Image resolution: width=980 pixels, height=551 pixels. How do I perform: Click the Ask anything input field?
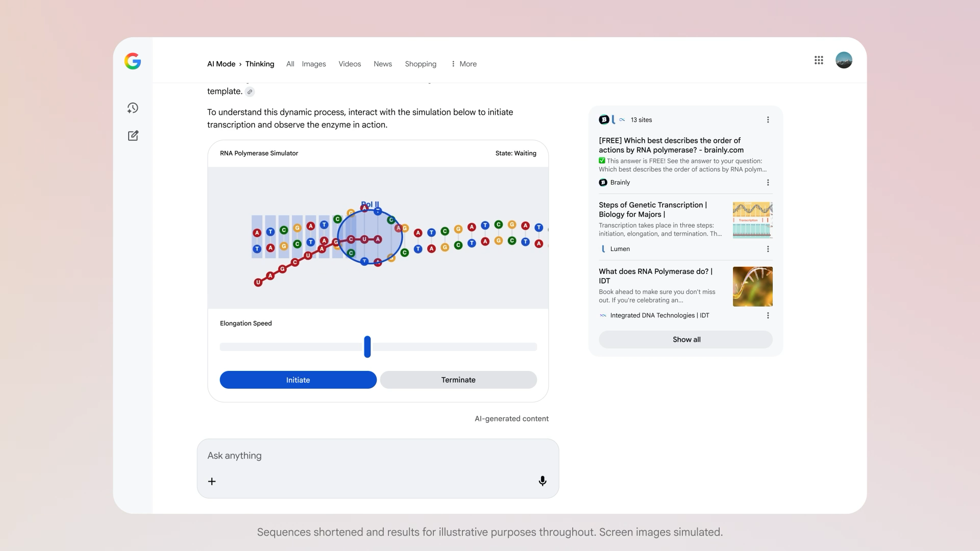pos(378,456)
